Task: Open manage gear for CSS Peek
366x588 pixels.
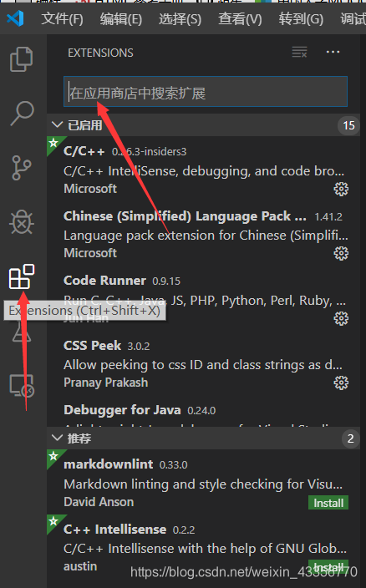Action: click(341, 383)
